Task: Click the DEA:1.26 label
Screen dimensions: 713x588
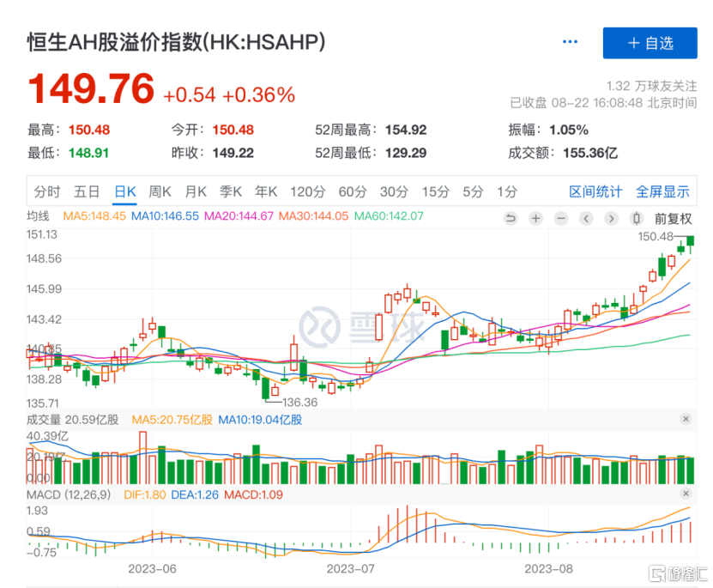Action: click(195, 494)
